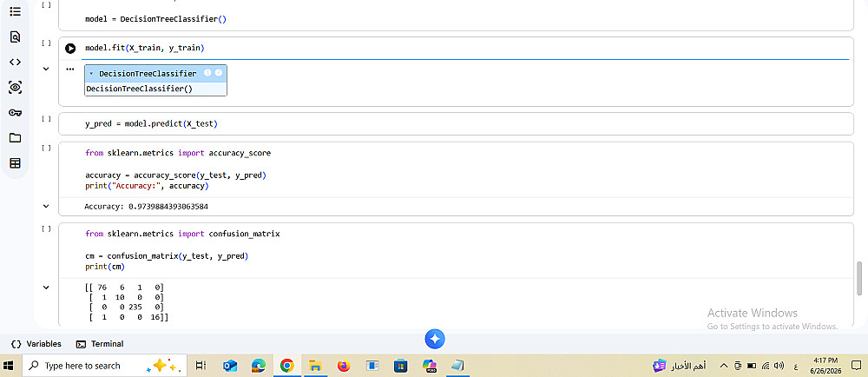Screen dimensions: 868x377
Task: Open the find and replace sidebar icon
Action: point(16,37)
